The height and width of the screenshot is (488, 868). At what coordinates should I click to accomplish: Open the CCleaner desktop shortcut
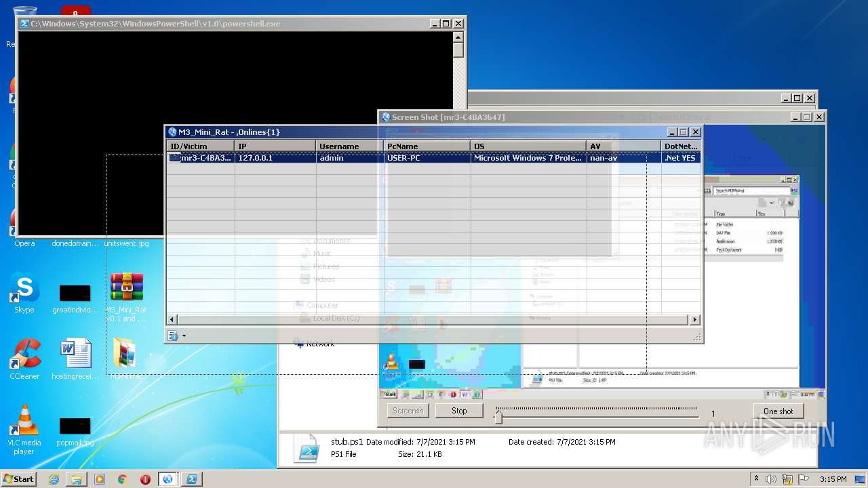24,358
